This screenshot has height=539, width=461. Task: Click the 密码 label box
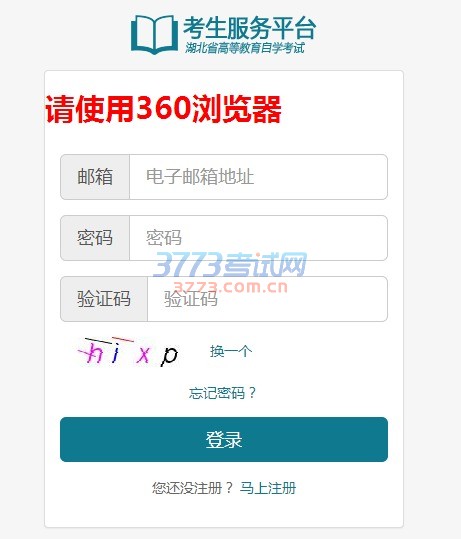[95, 238]
